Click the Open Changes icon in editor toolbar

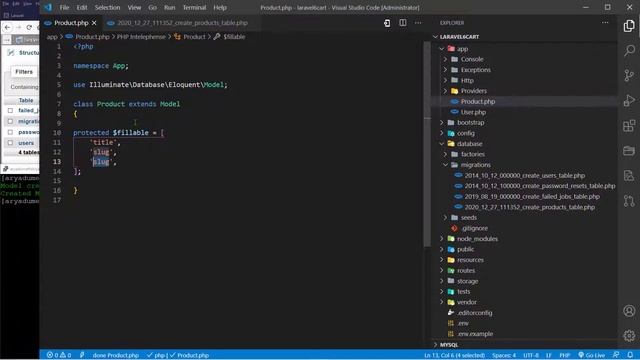(387, 23)
